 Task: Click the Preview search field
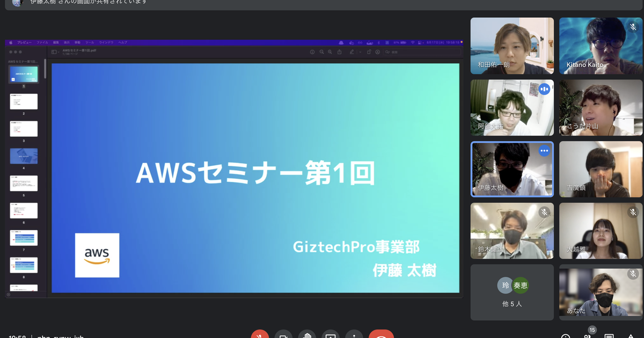[x=423, y=52]
